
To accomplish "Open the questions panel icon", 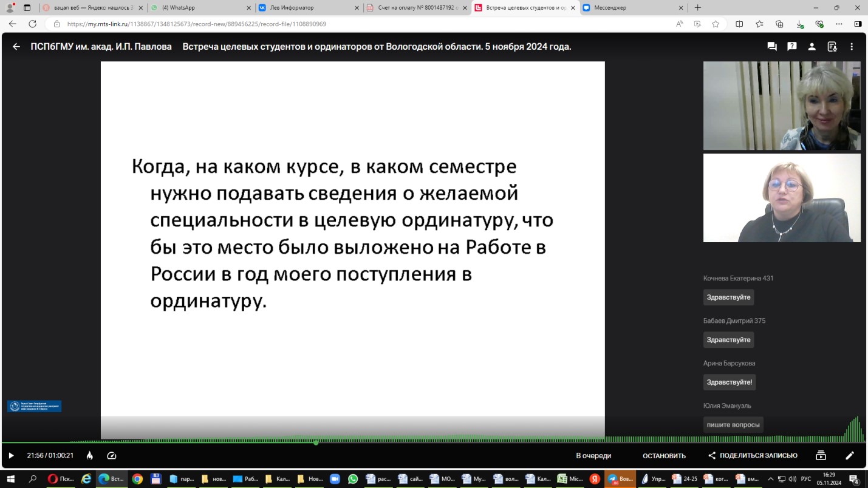I will (x=792, y=47).
